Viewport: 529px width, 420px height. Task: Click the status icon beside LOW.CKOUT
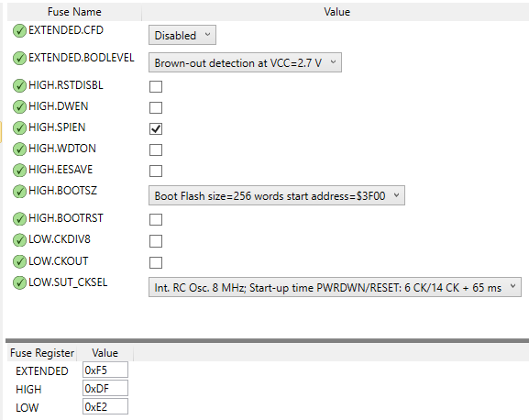(x=19, y=261)
